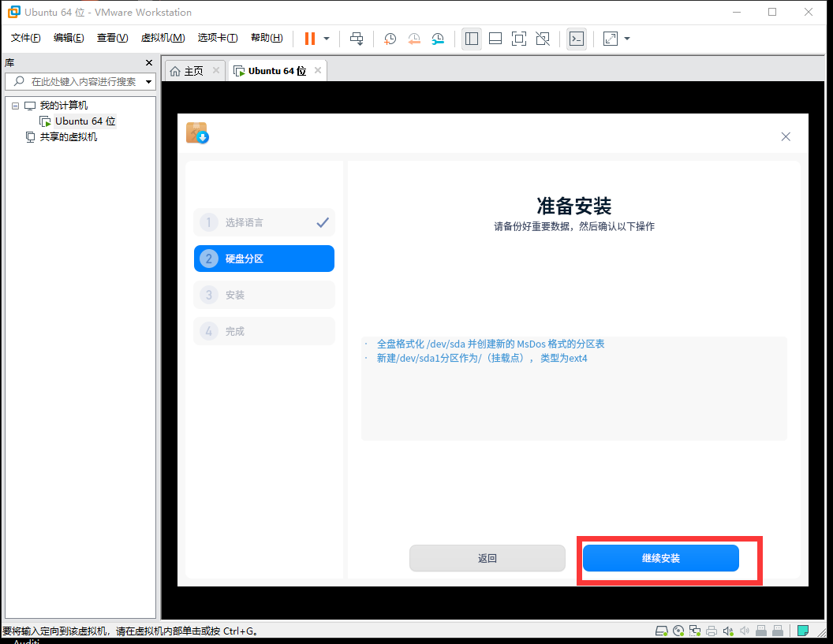Click the active sound card status icon

728,631
